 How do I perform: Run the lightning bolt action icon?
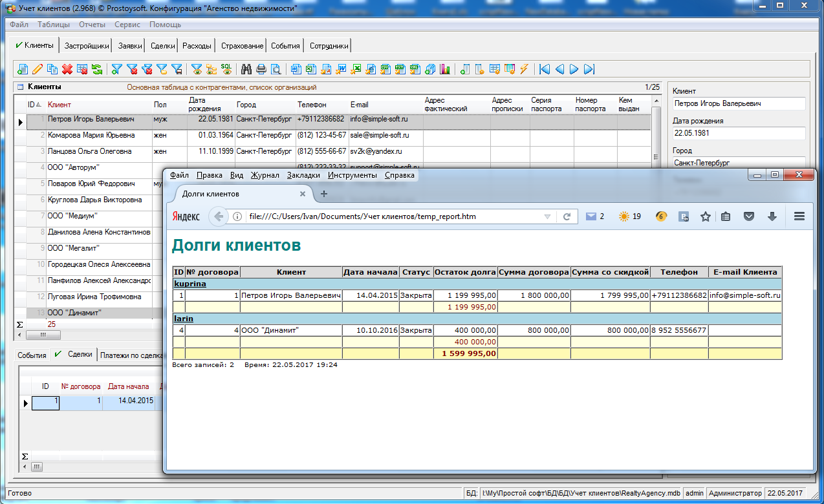click(525, 69)
